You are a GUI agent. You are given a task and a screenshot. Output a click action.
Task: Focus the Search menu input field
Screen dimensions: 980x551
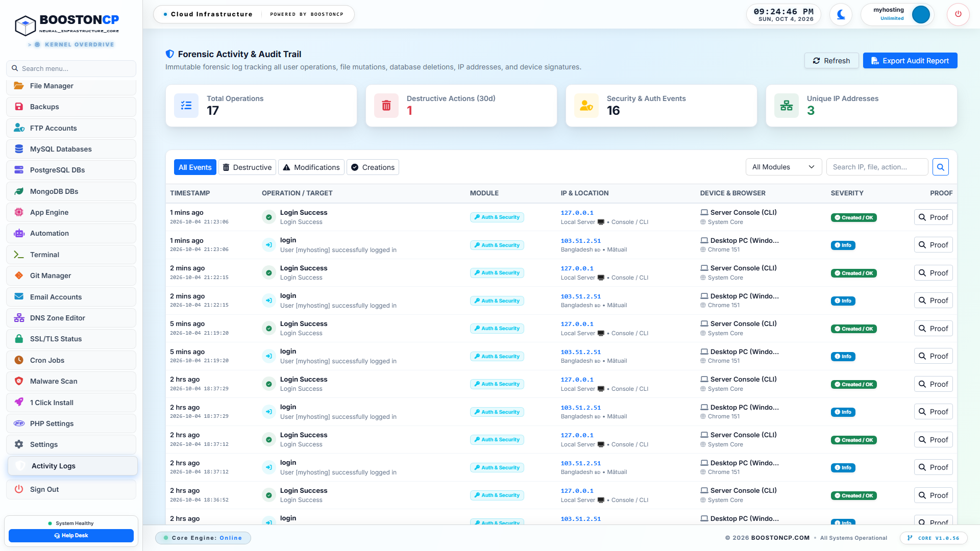coord(71,68)
